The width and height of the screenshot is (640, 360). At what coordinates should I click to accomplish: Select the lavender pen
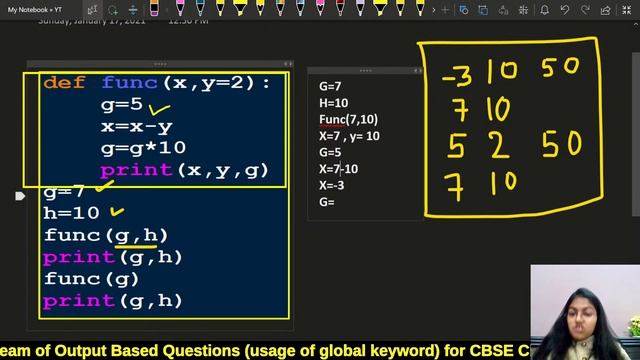pos(360,9)
